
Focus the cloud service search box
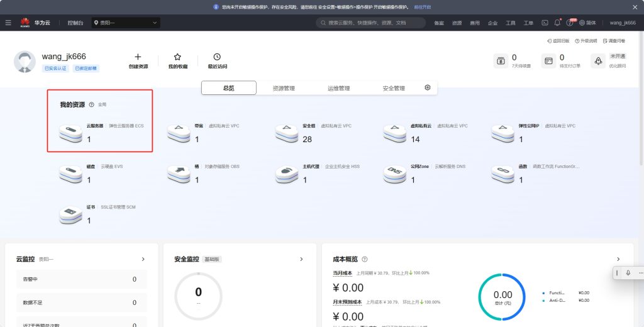pos(371,23)
